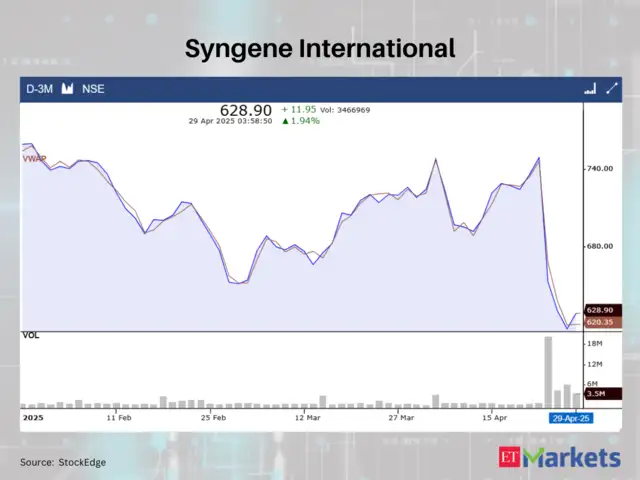Click the expand fullscreen arrow icon
This screenshot has height=480, width=640.
611,89
